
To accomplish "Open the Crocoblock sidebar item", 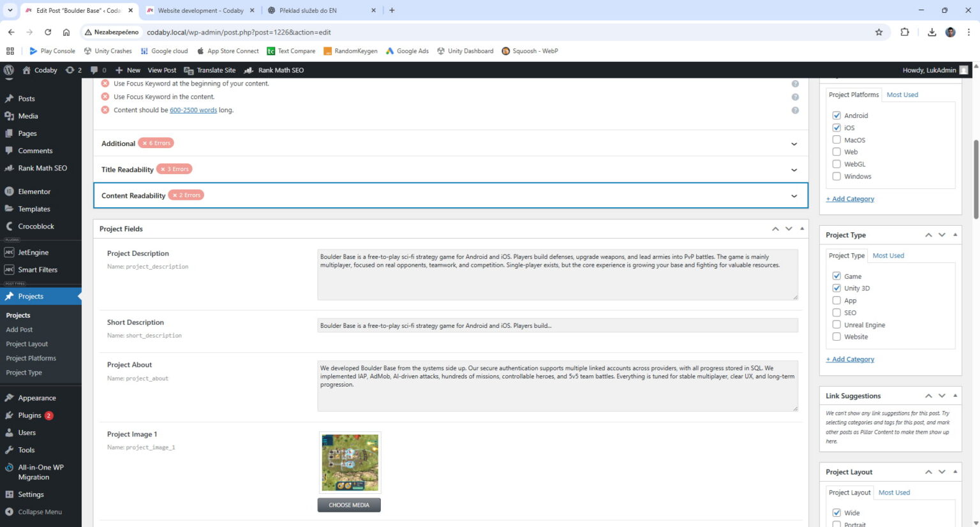I will pyautogui.click(x=36, y=226).
